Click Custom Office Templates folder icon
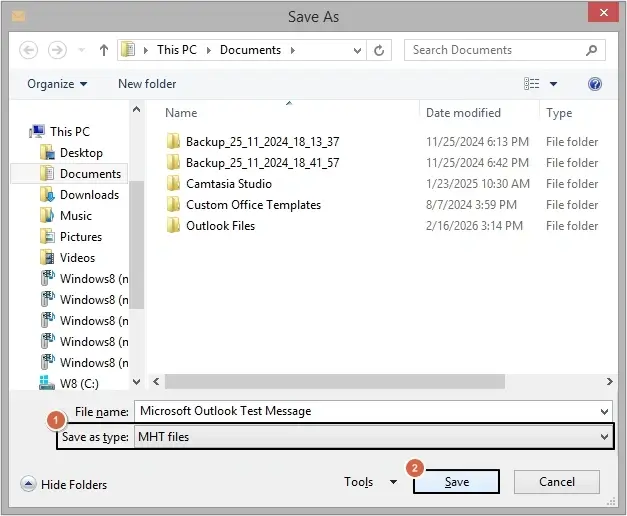Viewport: 627px width, 516px height. (173, 204)
